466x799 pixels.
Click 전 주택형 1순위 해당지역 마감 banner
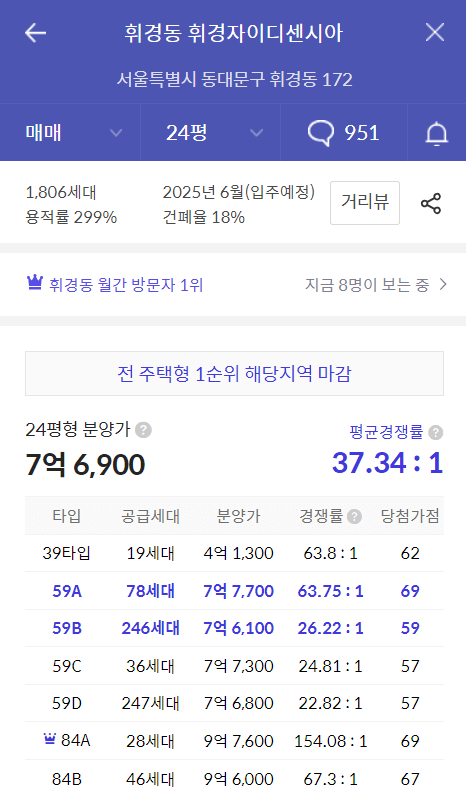coord(234,374)
